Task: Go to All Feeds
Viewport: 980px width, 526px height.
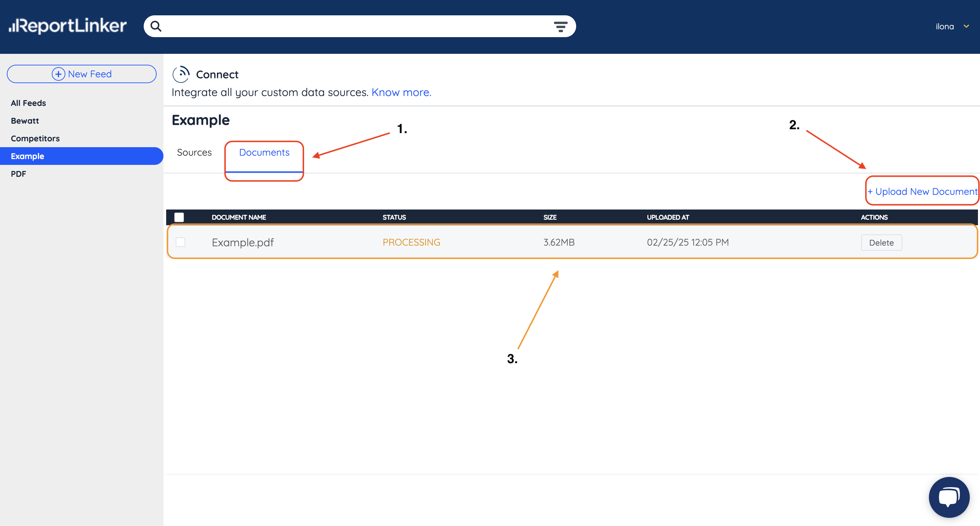Action: coord(28,103)
